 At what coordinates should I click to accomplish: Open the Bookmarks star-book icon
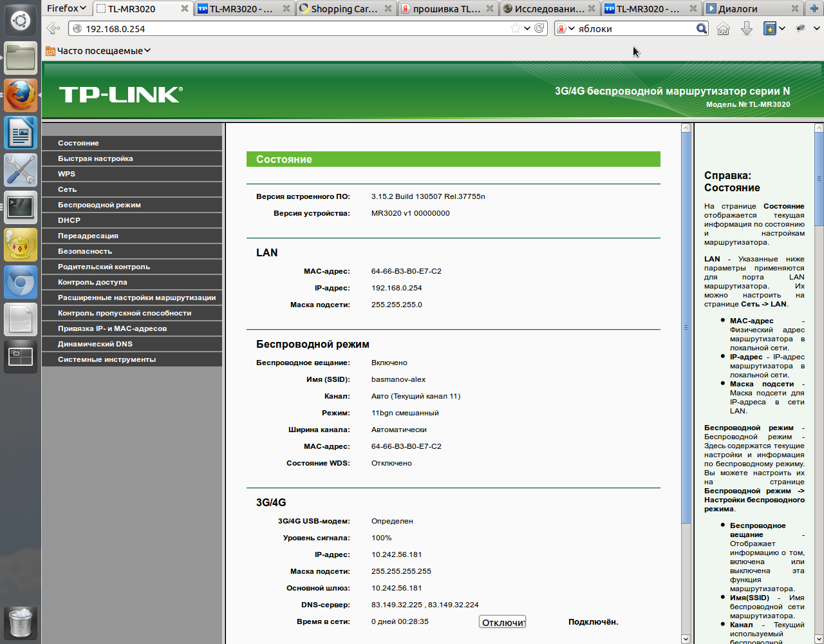coord(770,28)
